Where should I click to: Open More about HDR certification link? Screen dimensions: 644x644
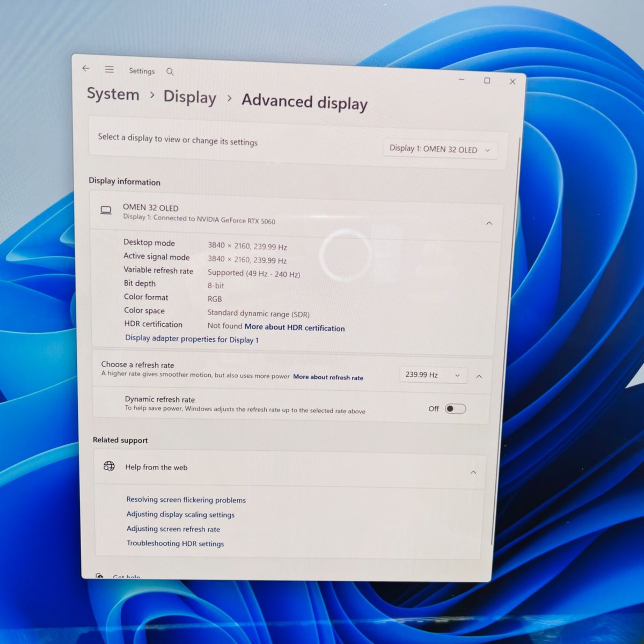point(295,327)
